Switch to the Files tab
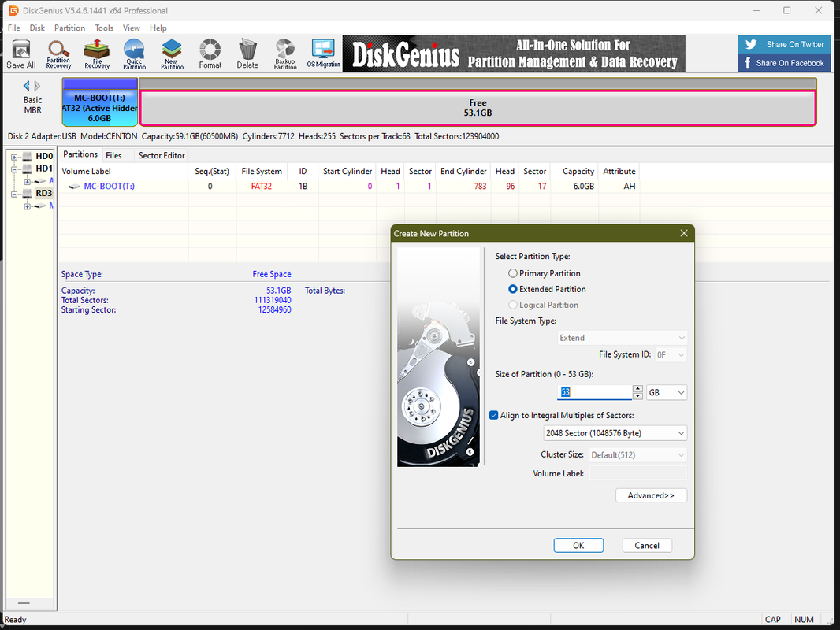 click(x=113, y=155)
